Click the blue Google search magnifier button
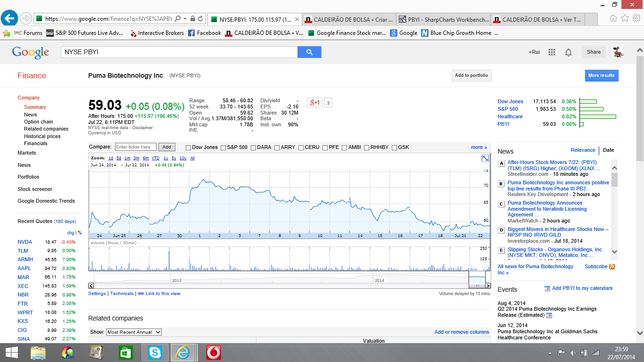This screenshot has width=644, height=362. tap(309, 52)
